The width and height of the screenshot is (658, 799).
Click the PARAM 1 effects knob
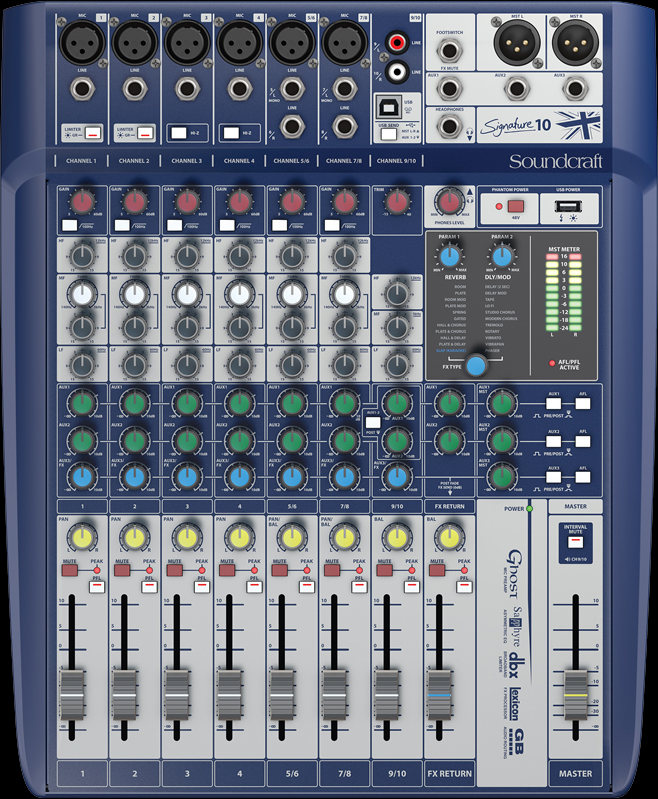[x=449, y=257]
